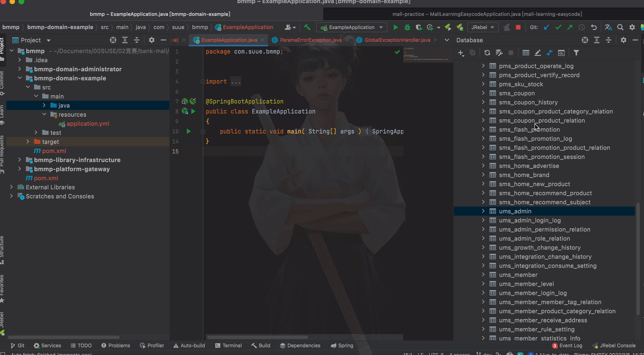Collapse all in Project panel
The width and height of the screenshot is (644, 355).
point(137,40)
